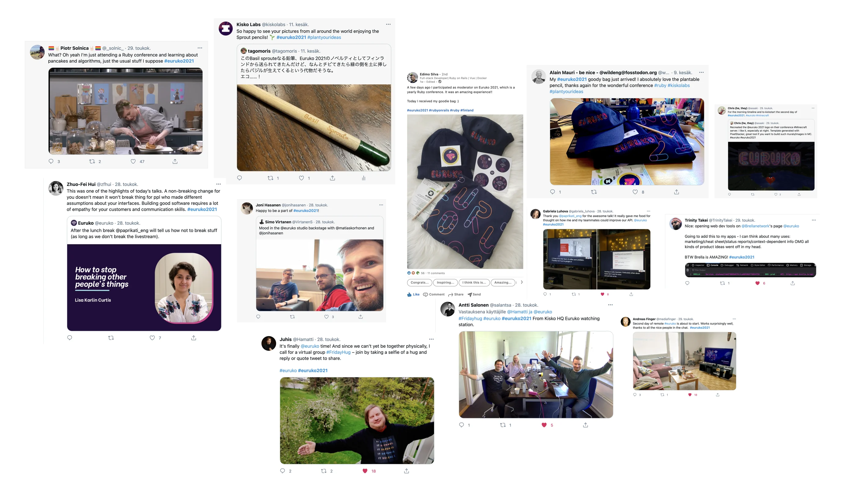The width and height of the screenshot is (847, 504).
Task: Share Zhuo-Fei Hui's tweet
Action: (x=194, y=338)
